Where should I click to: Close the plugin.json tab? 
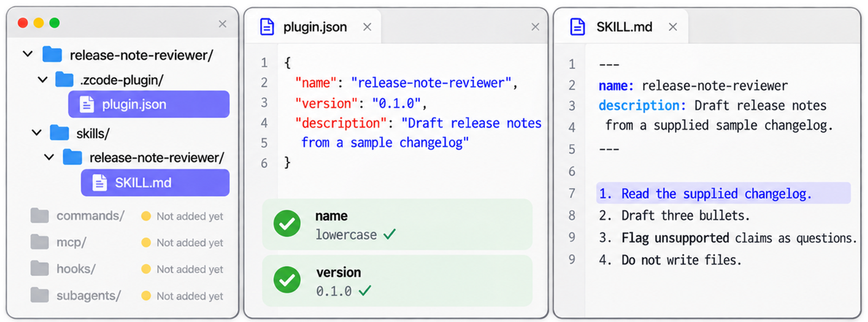tap(367, 27)
